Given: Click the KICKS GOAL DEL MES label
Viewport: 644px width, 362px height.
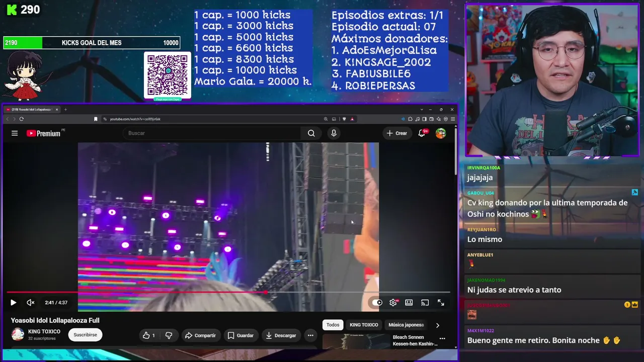Looking at the screenshot, I should (92, 43).
